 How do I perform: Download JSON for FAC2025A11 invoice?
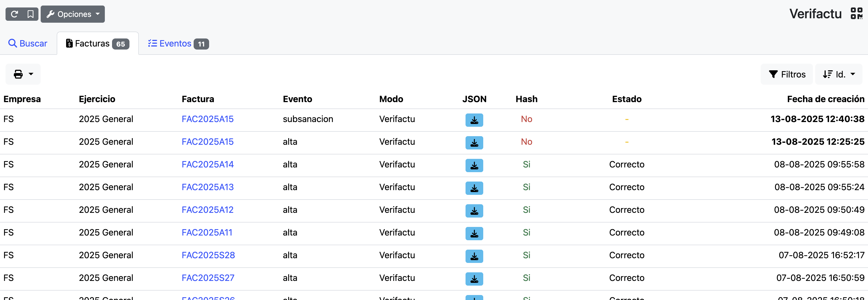pyautogui.click(x=474, y=233)
